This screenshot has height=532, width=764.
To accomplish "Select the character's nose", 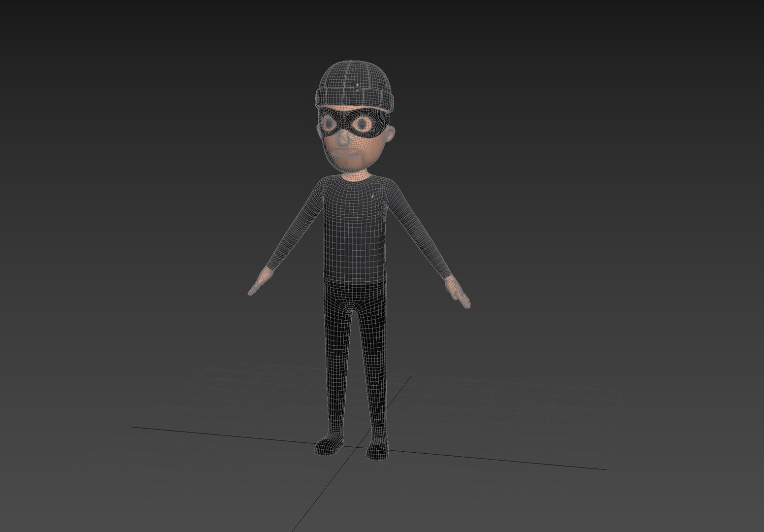I will click(x=343, y=139).
